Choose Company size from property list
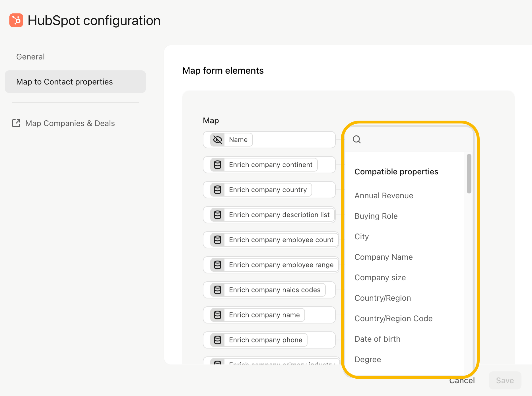This screenshot has height=396, width=532. 380,278
